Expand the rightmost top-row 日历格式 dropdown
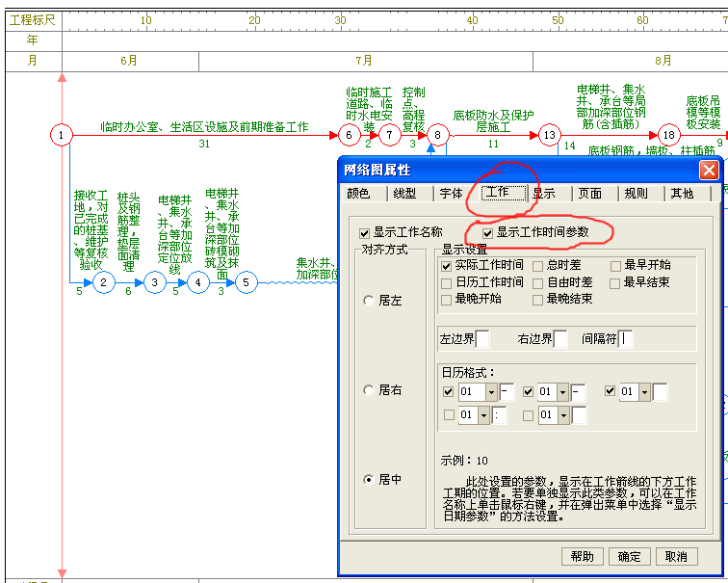Image resolution: width=728 pixels, height=583 pixels. coord(645,392)
